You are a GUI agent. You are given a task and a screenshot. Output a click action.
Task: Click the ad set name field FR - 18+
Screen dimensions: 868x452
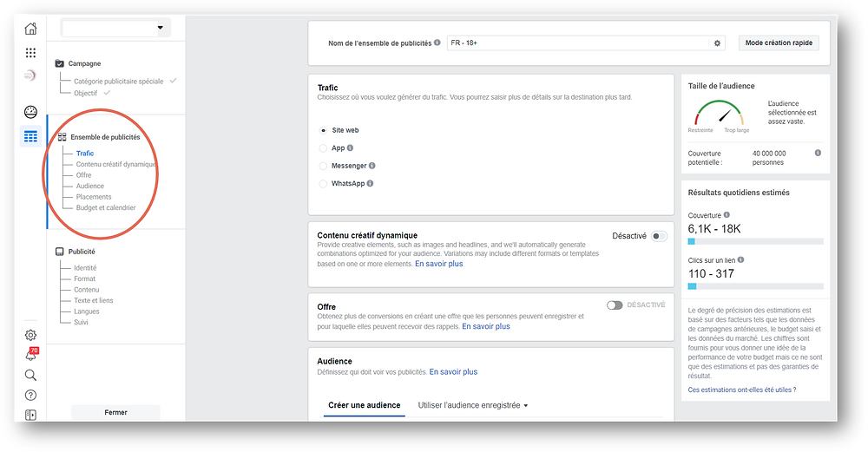pos(578,43)
